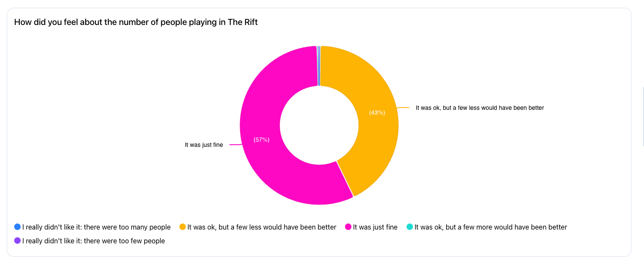
Task: Toggle legend entry 'I really didn't like it: there were too few people'
Action: (x=90, y=241)
